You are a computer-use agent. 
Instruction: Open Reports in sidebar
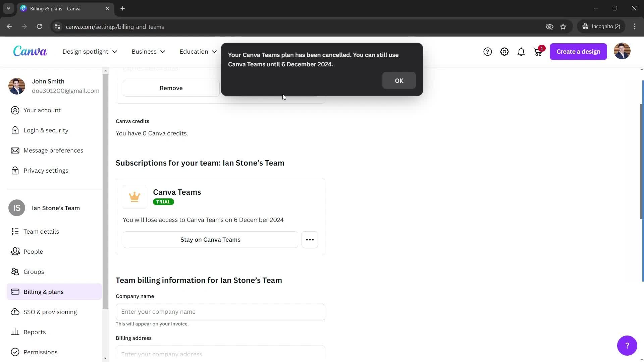click(x=54, y=332)
